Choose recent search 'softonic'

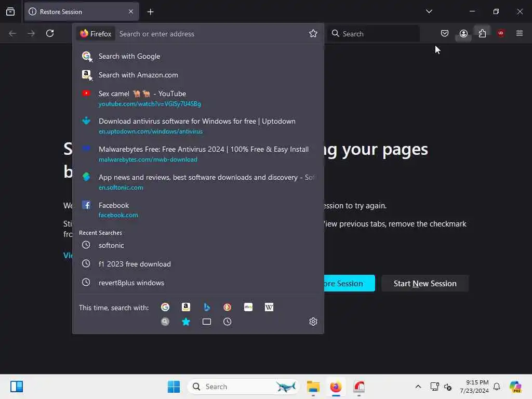click(198, 245)
